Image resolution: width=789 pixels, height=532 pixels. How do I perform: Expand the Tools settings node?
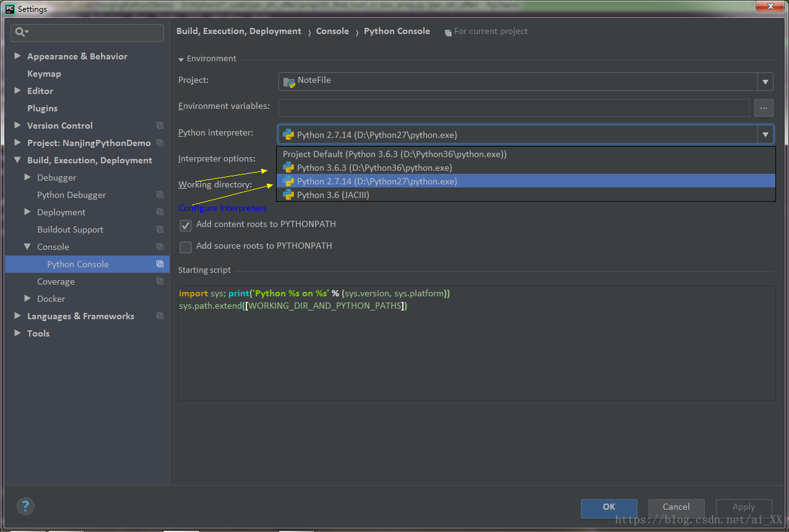click(18, 333)
